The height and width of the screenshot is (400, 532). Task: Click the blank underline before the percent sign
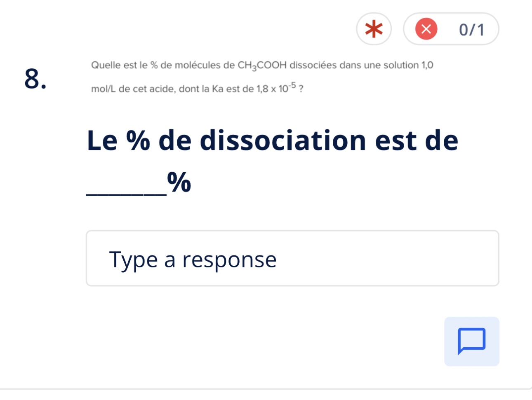point(126,189)
